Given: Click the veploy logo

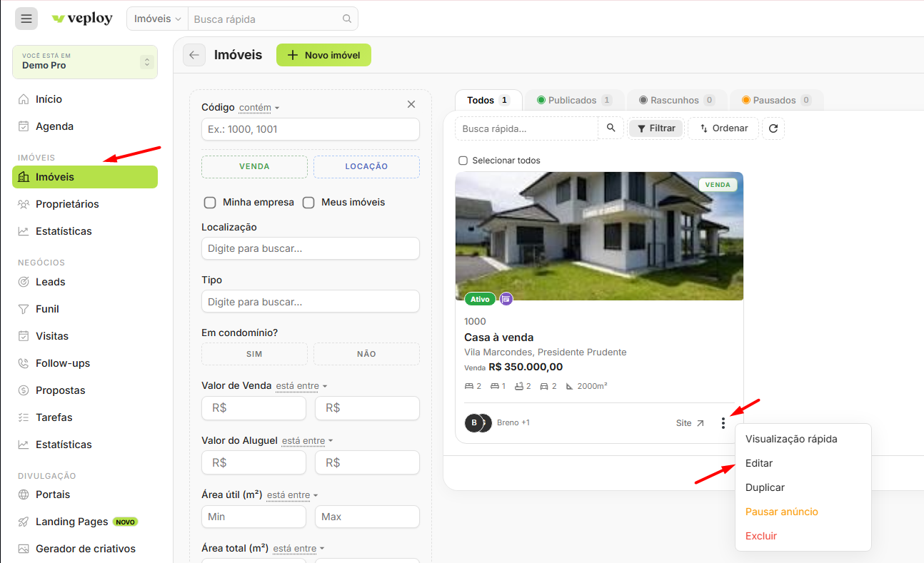Looking at the screenshot, I should point(82,19).
